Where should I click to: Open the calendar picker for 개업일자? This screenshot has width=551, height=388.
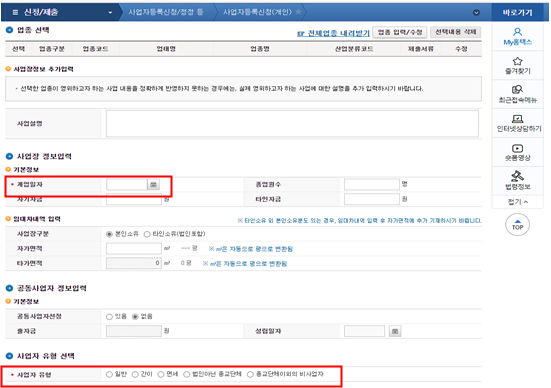tap(153, 185)
